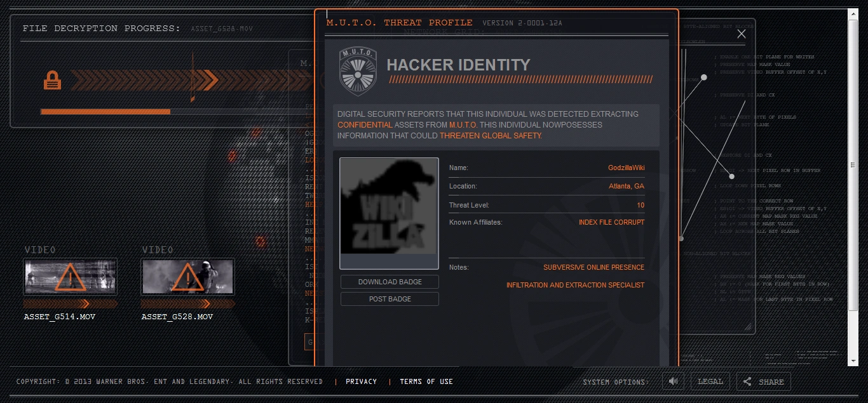Open the Legal system option
The width and height of the screenshot is (868, 403).
click(x=710, y=381)
